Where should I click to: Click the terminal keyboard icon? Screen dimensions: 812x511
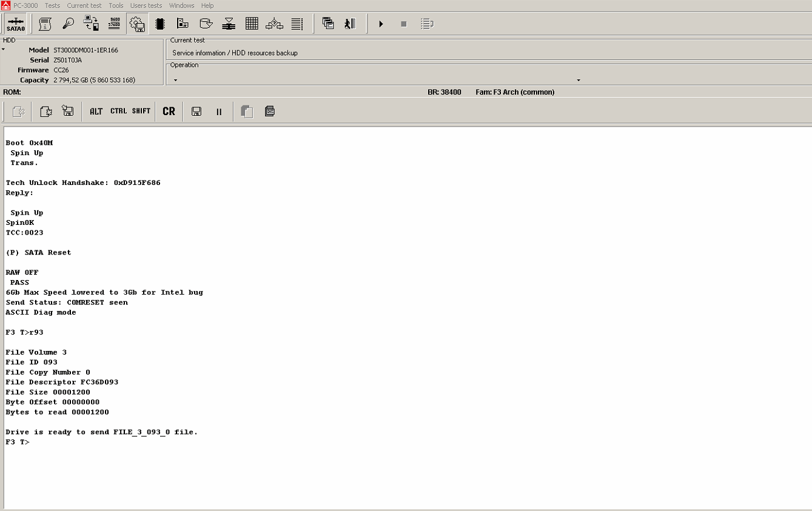(x=270, y=112)
